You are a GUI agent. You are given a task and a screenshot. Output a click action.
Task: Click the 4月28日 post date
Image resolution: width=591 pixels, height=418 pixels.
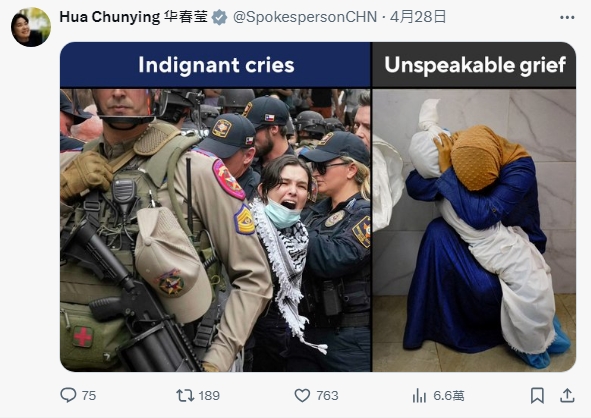pos(418,17)
